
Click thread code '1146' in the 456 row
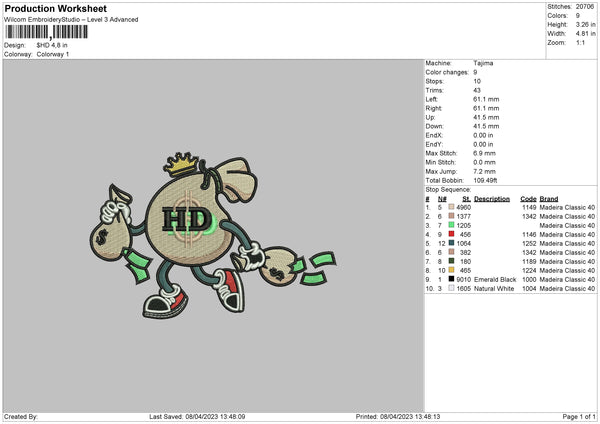tap(529, 235)
